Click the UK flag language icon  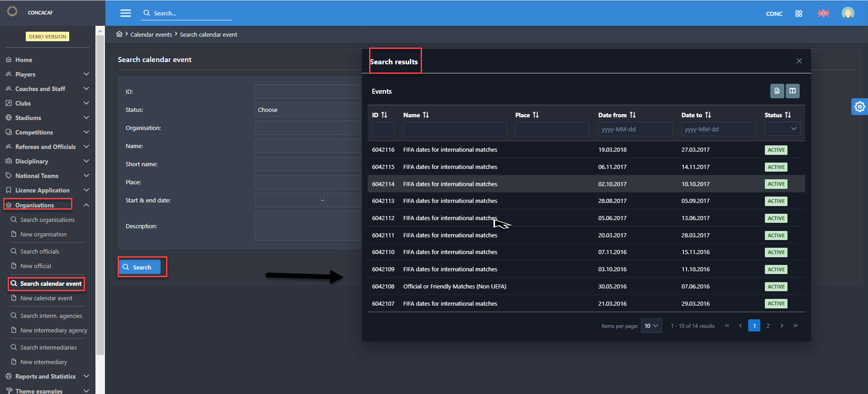click(x=823, y=14)
